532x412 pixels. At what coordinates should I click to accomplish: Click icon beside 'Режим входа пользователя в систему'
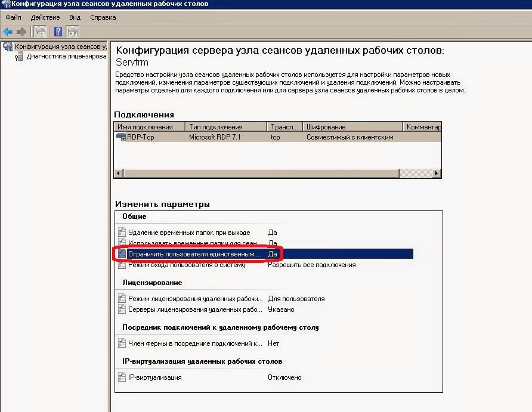point(122,265)
